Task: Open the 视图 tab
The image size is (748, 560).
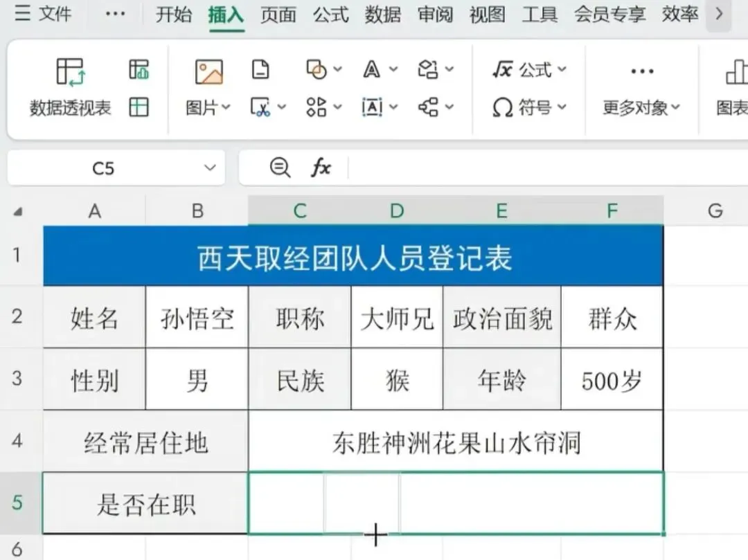Action: (x=487, y=15)
